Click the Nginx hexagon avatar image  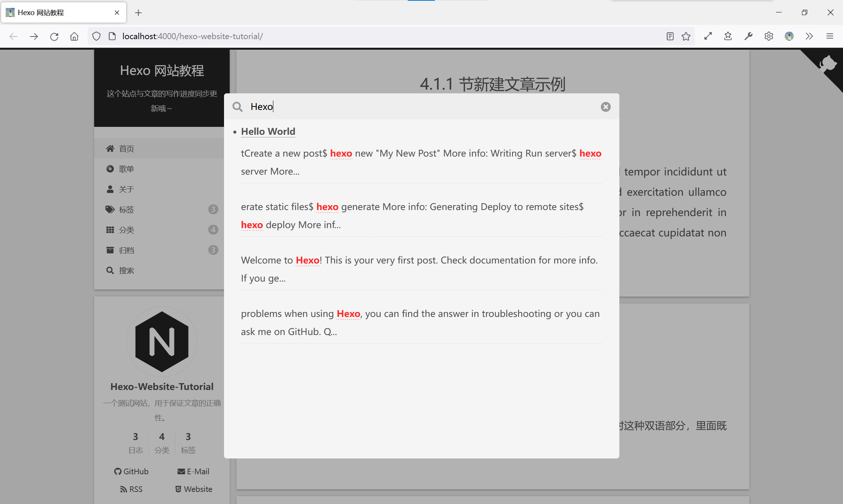point(162,341)
